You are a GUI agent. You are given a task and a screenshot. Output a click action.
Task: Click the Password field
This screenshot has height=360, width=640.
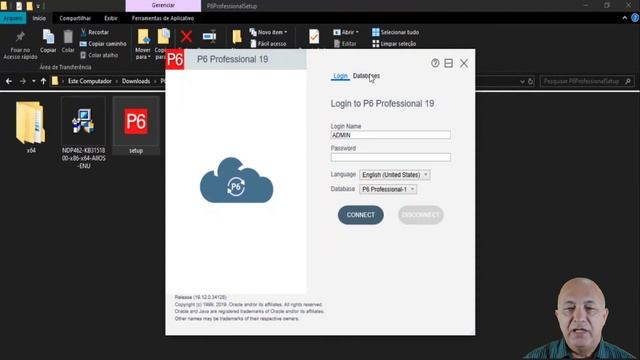tap(391, 157)
